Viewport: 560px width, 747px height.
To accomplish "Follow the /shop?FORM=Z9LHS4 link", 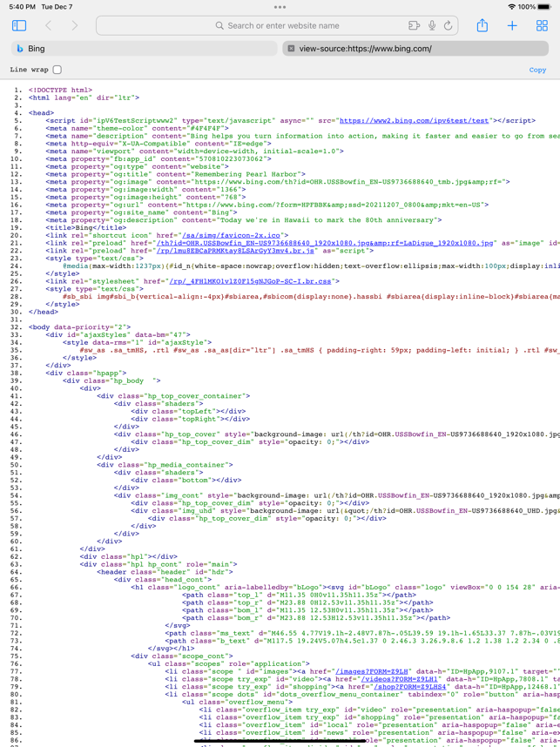I will (409, 687).
